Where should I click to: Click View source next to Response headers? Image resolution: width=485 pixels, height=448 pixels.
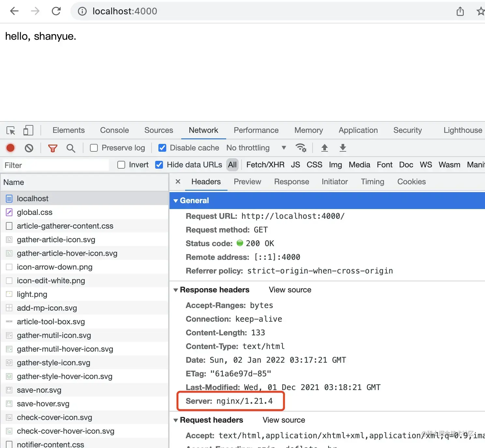[289, 290]
